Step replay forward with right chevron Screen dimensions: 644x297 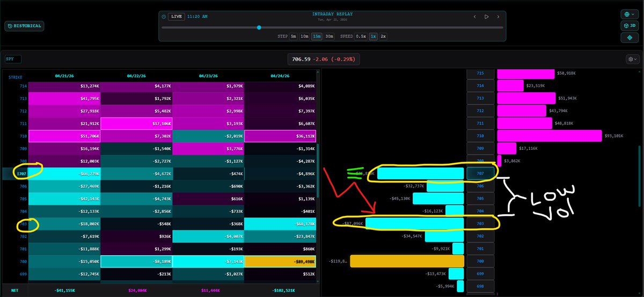[x=498, y=17]
